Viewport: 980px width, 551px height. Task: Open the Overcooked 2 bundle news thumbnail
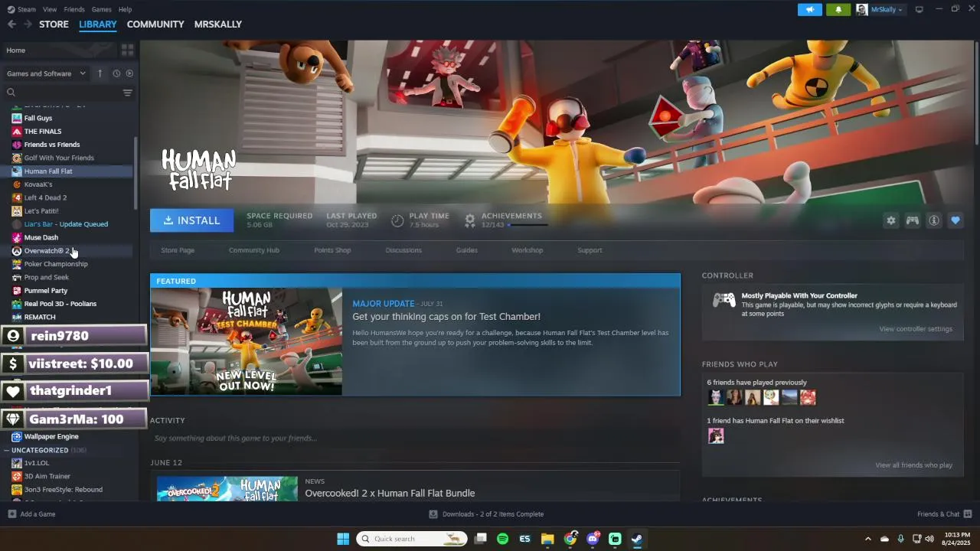tap(227, 489)
